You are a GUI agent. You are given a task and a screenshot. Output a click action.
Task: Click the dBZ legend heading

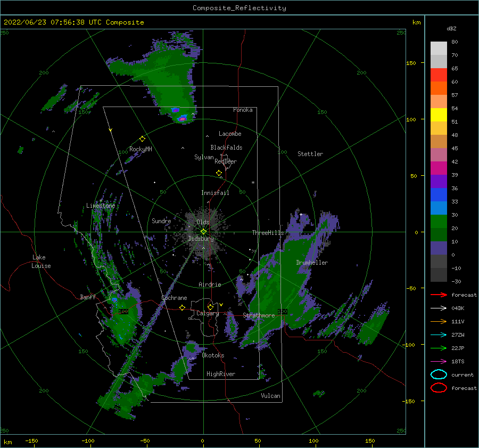451,28
